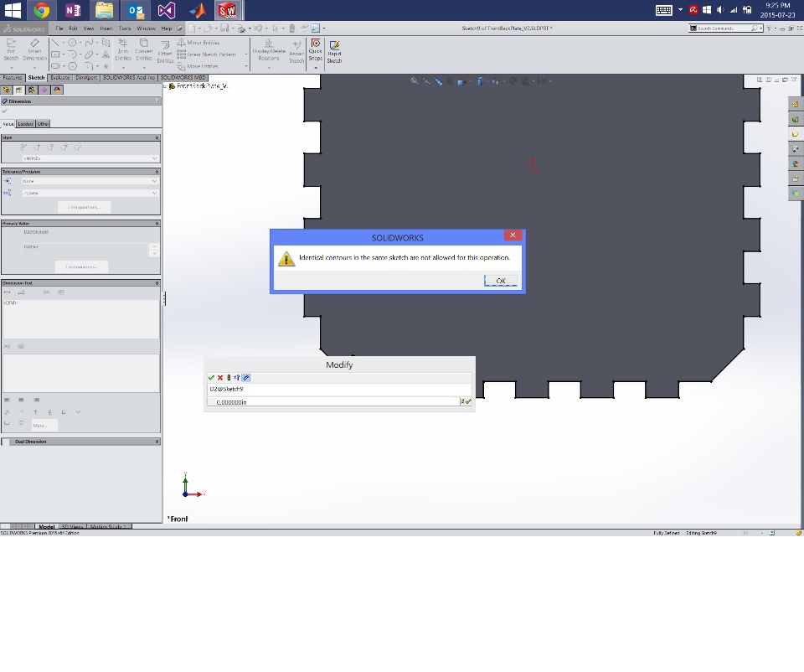The image size is (804, 672).
Task: Select the Corner Rectangle tool
Action: click(x=55, y=54)
